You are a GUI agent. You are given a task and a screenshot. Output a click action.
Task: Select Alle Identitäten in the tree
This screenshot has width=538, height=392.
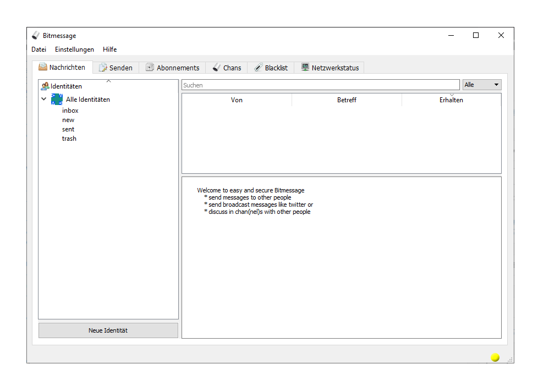pyautogui.click(x=88, y=100)
